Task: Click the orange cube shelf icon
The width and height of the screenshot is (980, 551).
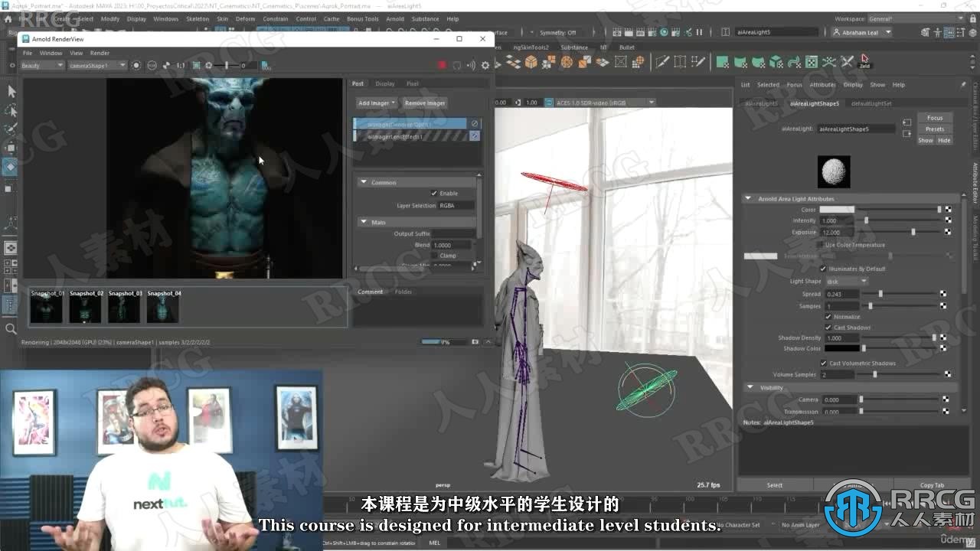Action: [x=531, y=62]
